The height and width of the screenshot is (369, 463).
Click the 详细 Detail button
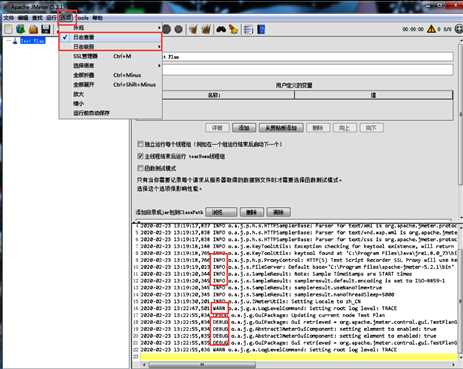coord(217,128)
